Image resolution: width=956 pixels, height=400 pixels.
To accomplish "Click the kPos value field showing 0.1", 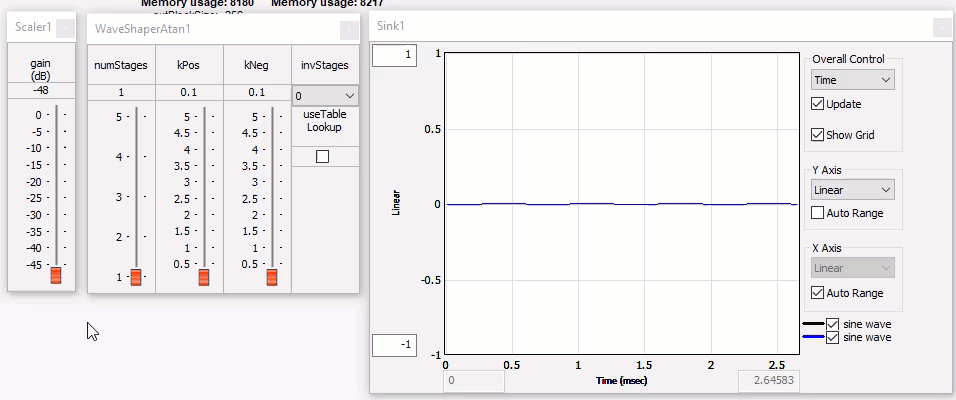I will (189, 92).
